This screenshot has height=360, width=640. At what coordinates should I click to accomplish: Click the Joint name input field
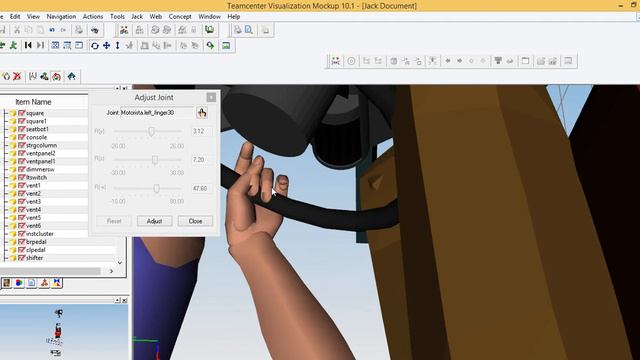coord(157,112)
